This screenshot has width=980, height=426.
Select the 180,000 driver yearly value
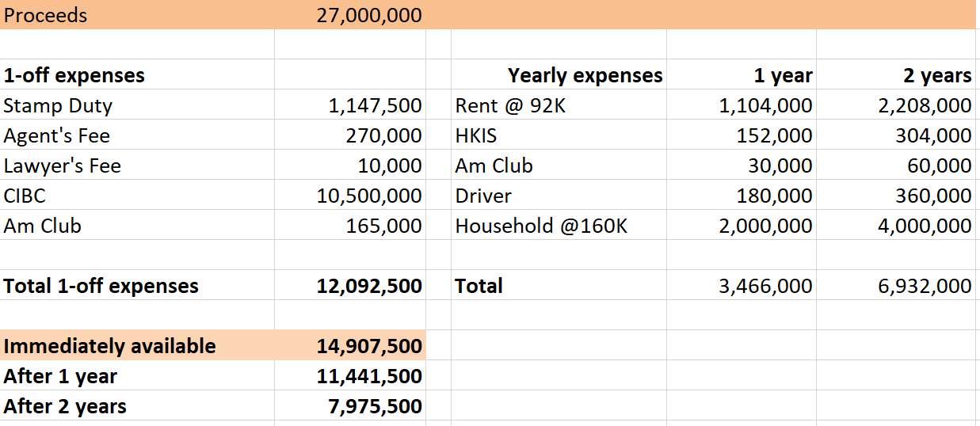pos(742,196)
